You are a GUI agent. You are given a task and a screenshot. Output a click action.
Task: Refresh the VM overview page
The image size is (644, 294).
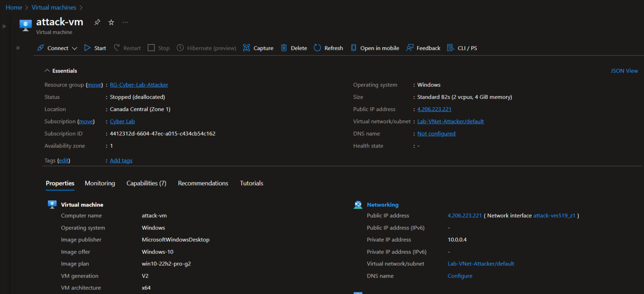[328, 48]
